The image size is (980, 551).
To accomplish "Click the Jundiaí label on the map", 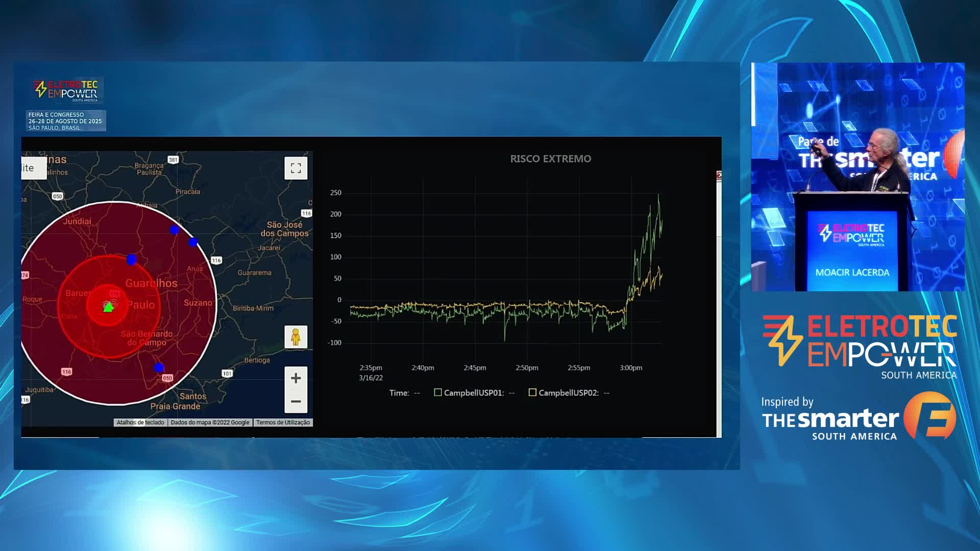I will 77,221.
